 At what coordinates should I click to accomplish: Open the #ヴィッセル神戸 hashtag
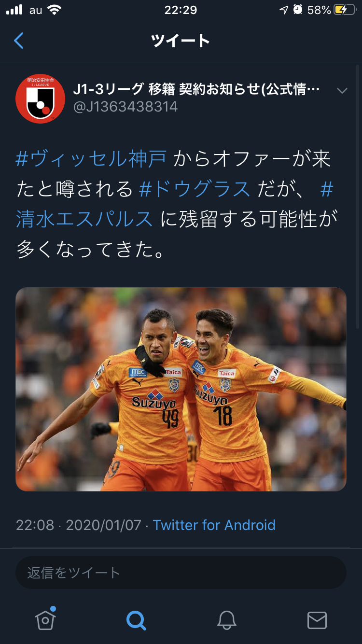pos(92,158)
